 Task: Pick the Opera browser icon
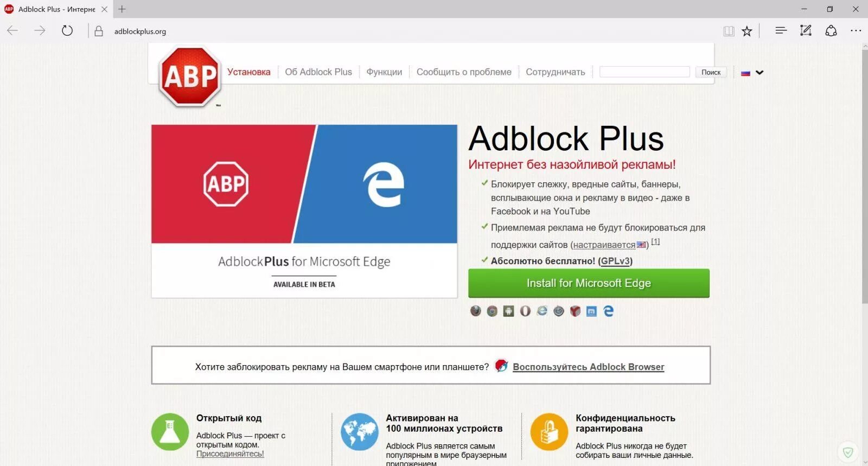[x=525, y=311]
